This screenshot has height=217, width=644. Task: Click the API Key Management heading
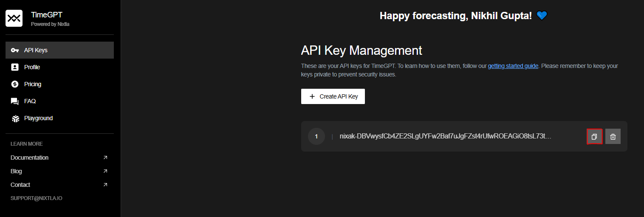click(362, 50)
